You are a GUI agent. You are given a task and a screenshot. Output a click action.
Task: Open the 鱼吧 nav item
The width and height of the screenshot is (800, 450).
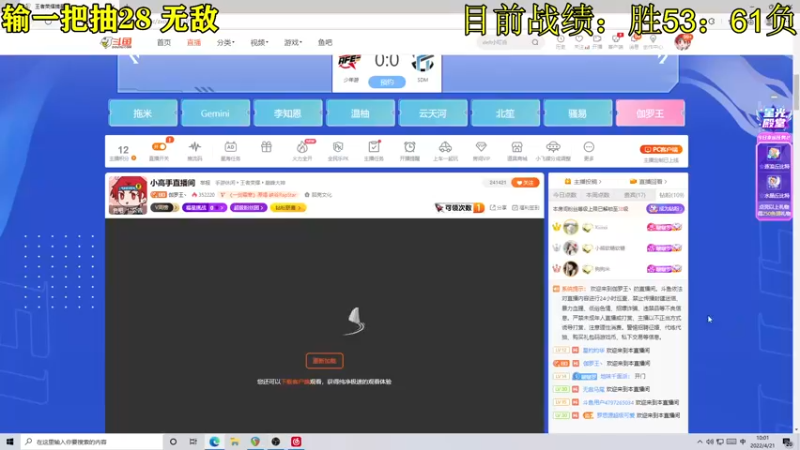point(325,42)
